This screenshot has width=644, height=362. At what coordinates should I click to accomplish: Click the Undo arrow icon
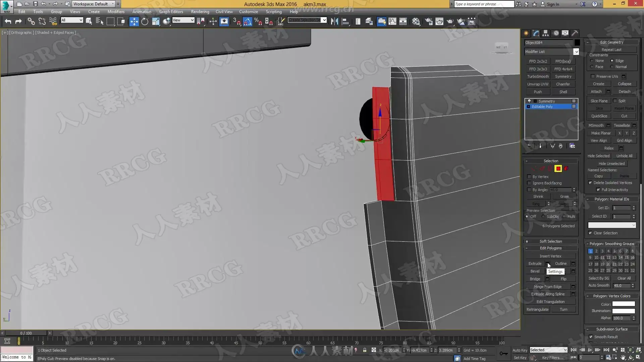(8, 22)
